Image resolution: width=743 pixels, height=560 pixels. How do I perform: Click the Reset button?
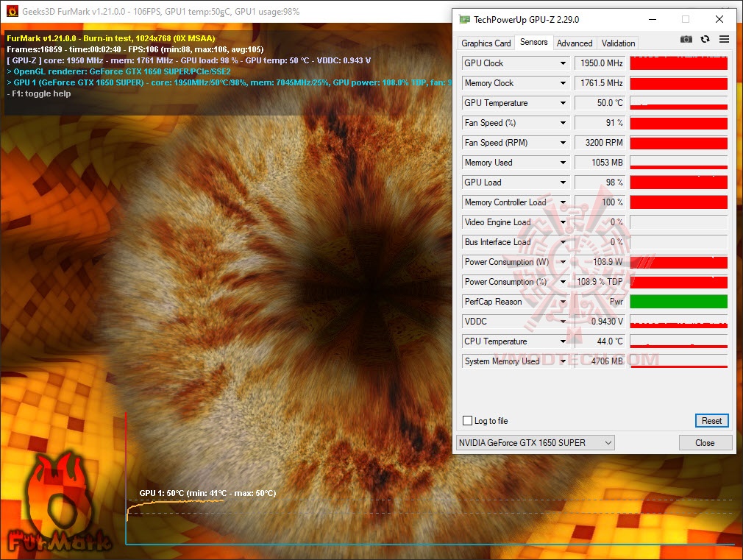pyautogui.click(x=711, y=421)
